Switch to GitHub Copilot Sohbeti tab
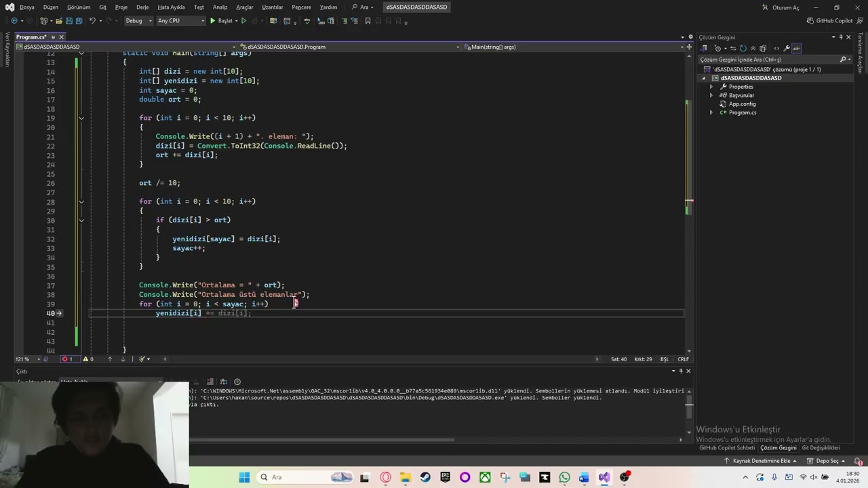Image resolution: width=868 pixels, height=488 pixels. tap(727, 448)
